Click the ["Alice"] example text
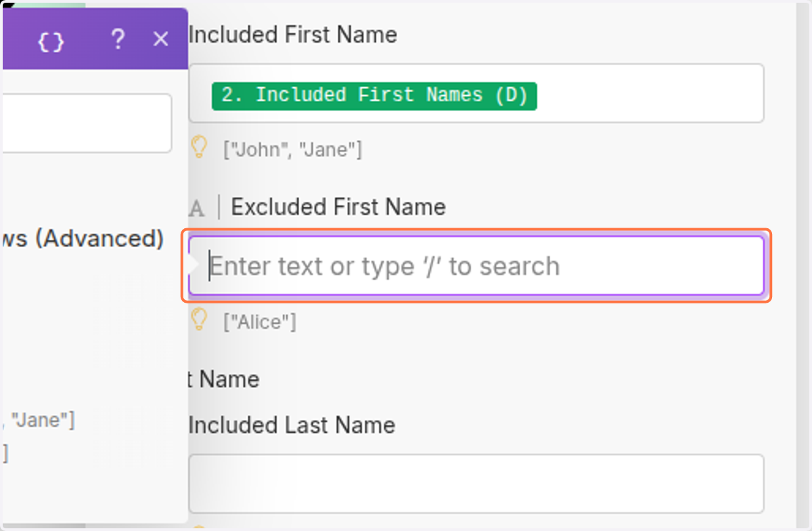This screenshot has width=812, height=531. click(260, 322)
